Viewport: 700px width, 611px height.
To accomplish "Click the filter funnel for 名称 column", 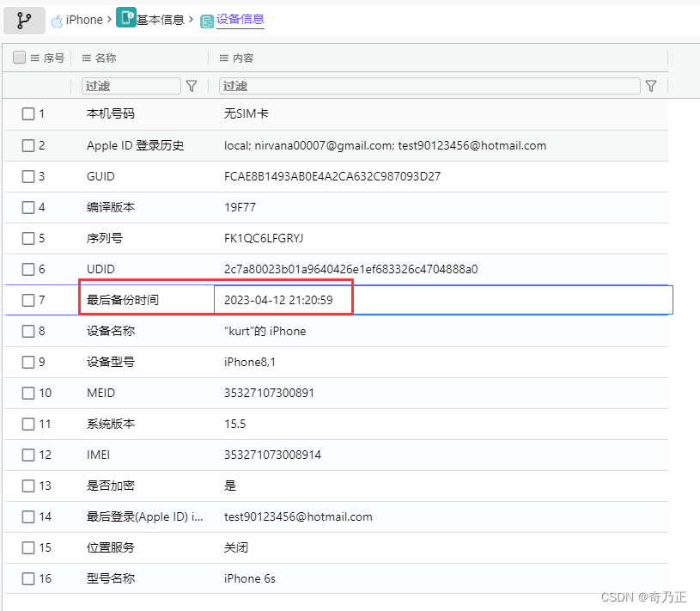I will click(x=192, y=86).
